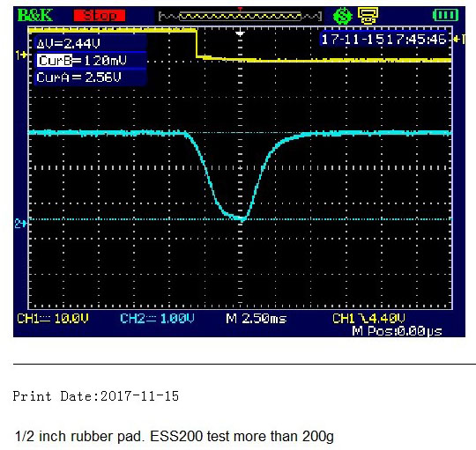This screenshot has width=476, height=450.
Task: Click the channel 1 ground marker arrow
Action: tap(21, 55)
